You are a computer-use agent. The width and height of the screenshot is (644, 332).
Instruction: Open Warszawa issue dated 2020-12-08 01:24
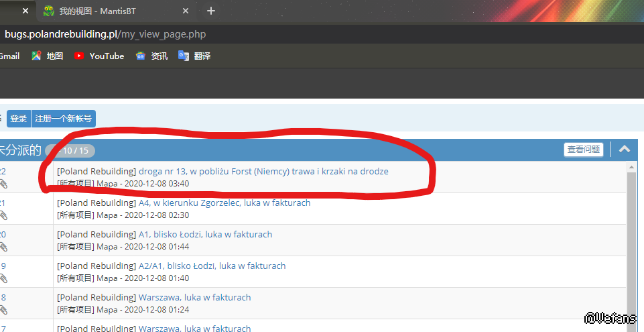[x=194, y=297]
